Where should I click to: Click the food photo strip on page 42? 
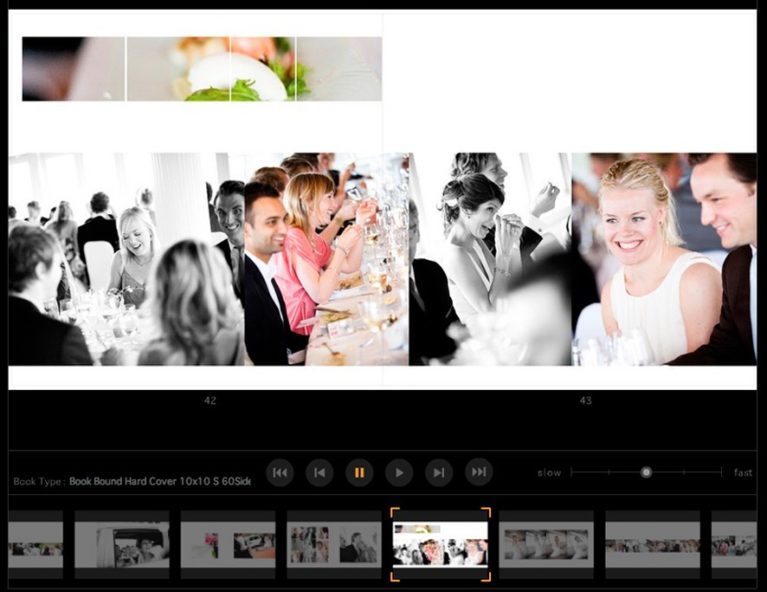(x=201, y=69)
